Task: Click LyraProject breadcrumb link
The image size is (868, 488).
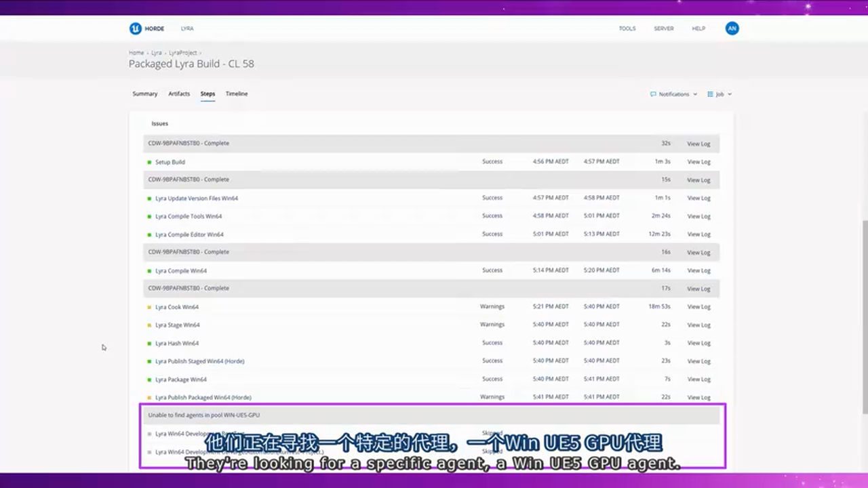Action: [183, 52]
